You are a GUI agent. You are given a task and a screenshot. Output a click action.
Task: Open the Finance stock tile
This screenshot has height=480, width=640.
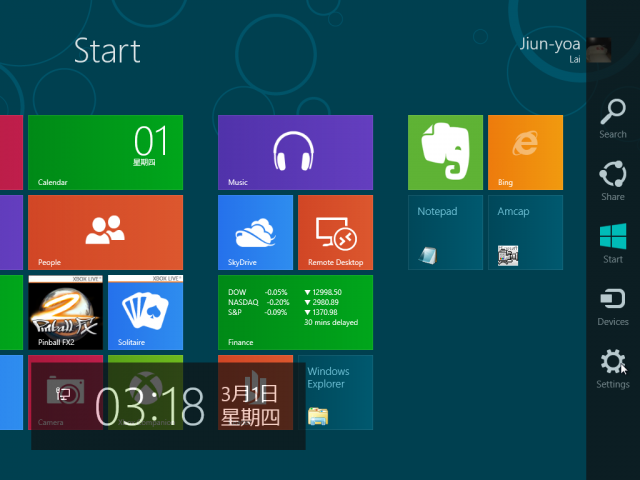(295, 312)
